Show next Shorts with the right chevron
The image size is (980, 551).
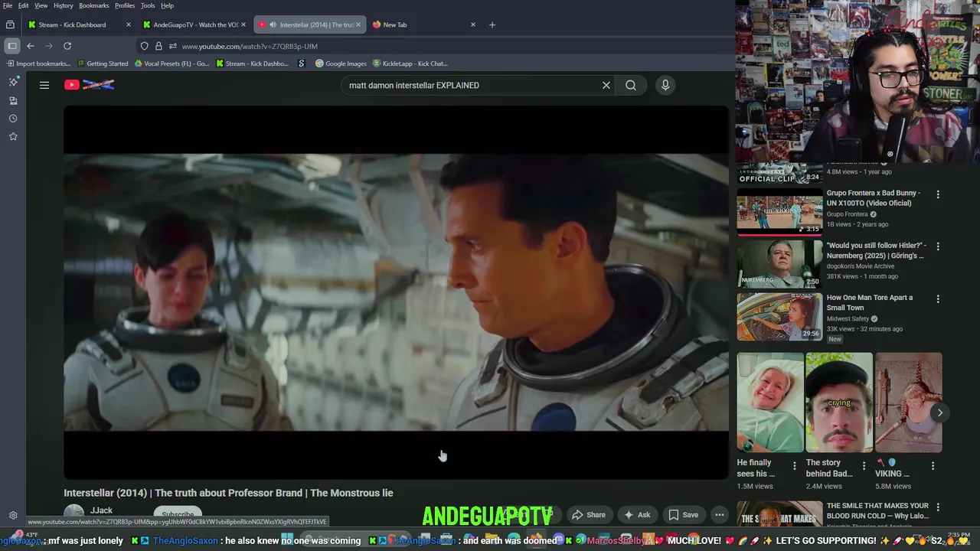click(x=940, y=412)
